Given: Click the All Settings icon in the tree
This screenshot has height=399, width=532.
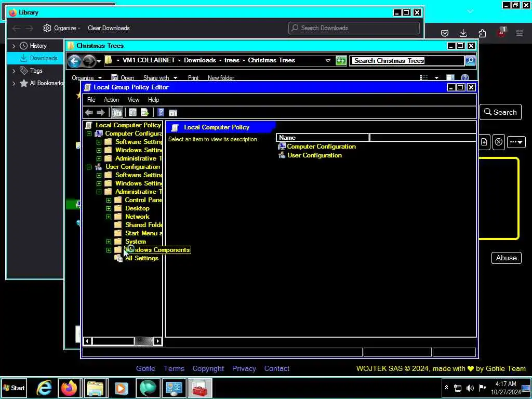Looking at the screenshot, I should [x=118, y=258].
